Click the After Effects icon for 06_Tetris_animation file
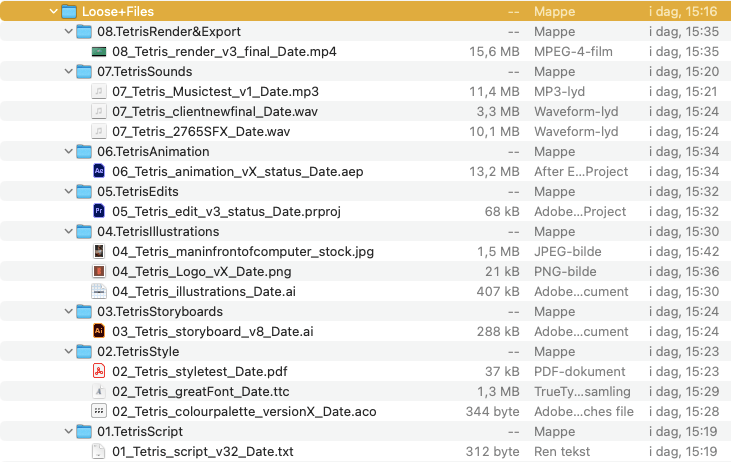Screen dimensions: 731x462 click(99, 171)
